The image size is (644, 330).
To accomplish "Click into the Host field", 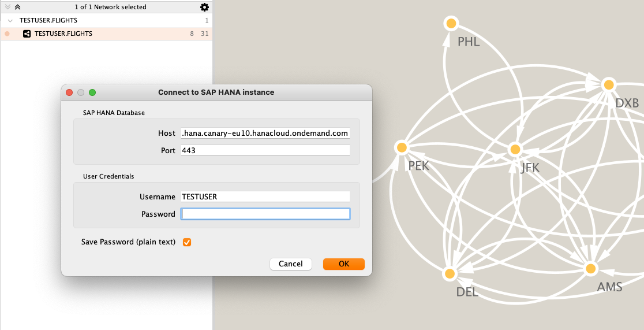I will tap(265, 134).
